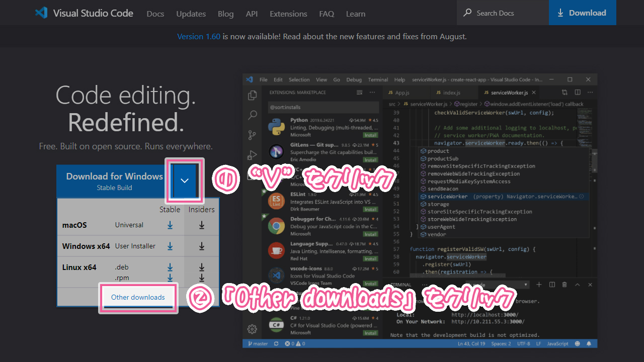
Task: Install the Python extension
Action: click(371, 135)
